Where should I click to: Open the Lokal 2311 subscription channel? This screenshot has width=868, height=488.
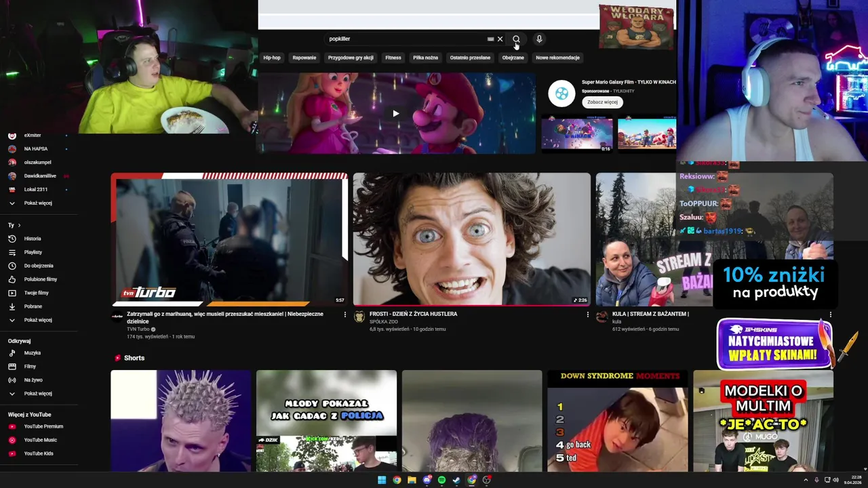(37, 189)
